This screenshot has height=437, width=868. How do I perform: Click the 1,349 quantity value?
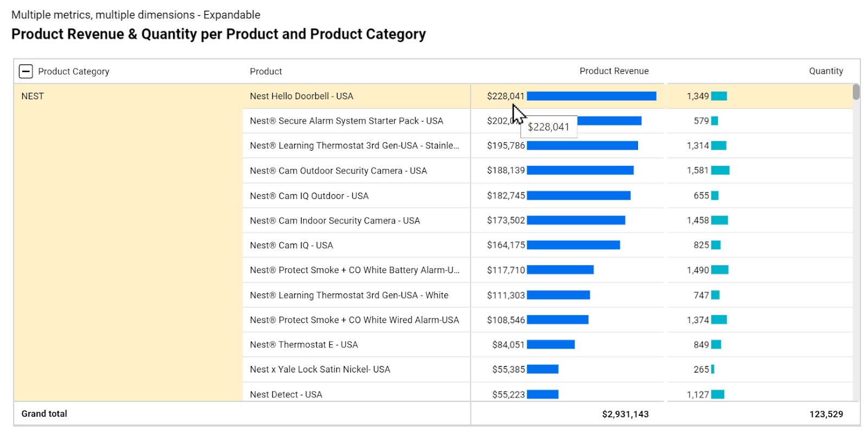[698, 96]
